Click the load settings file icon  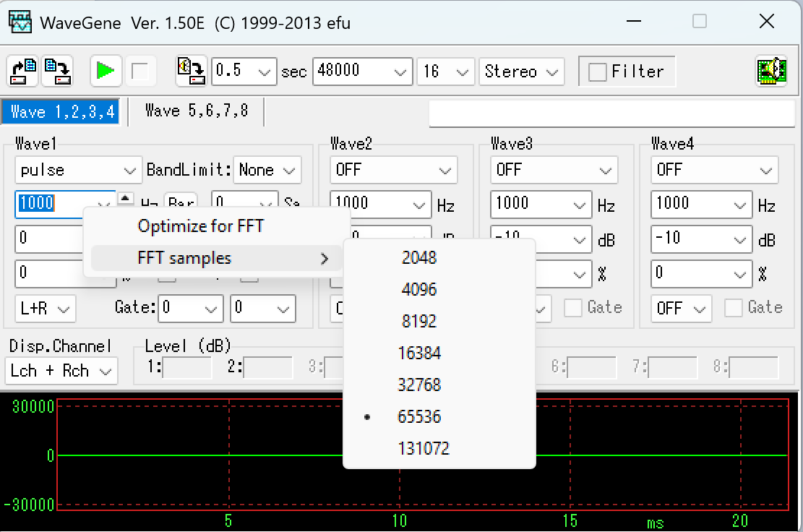pos(23,71)
